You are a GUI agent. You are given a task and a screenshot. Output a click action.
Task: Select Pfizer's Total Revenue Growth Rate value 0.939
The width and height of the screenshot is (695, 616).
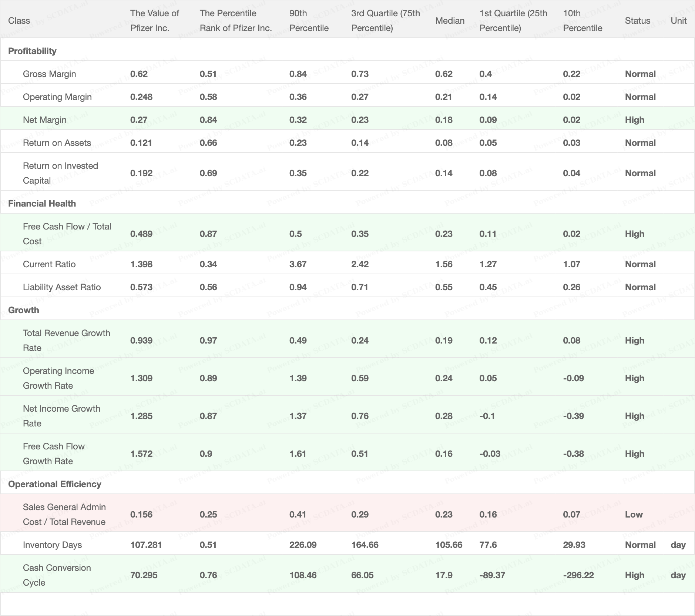pos(141,341)
